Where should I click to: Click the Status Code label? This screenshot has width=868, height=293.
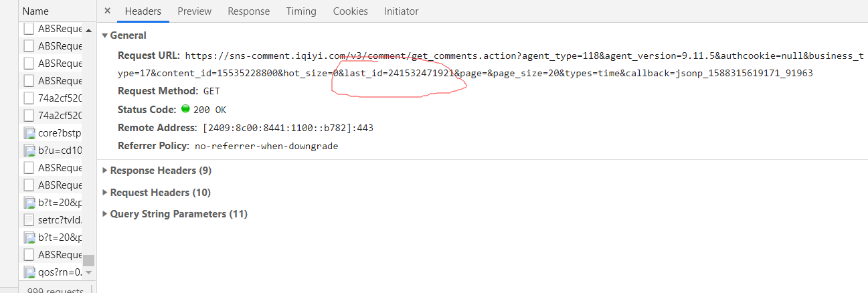[147, 109]
